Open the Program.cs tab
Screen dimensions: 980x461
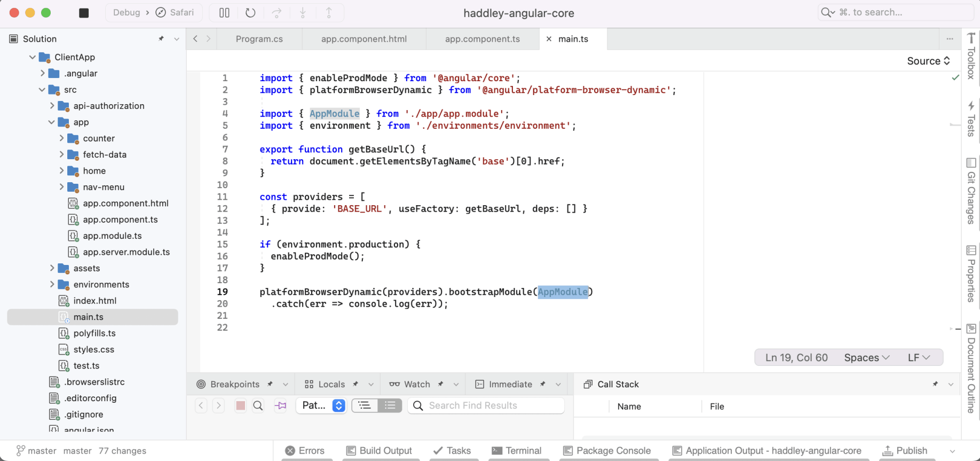click(x=259, y=39)
